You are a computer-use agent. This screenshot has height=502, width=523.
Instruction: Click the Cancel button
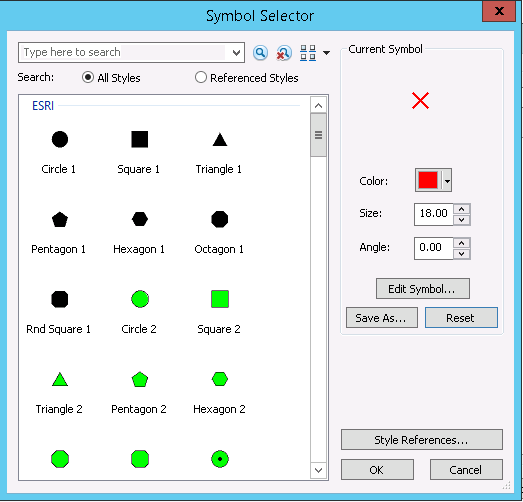point(466,470)
